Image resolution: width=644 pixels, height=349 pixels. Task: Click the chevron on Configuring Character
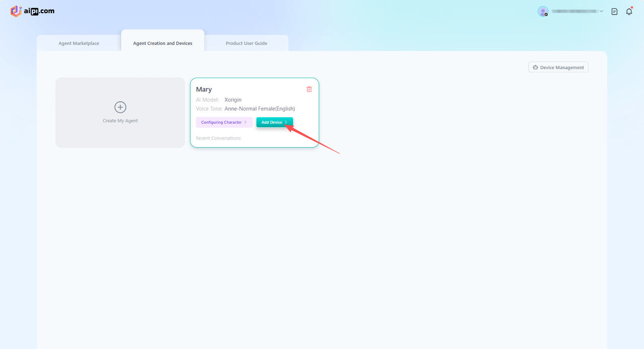pyautogui.click(x=246, y=122)
